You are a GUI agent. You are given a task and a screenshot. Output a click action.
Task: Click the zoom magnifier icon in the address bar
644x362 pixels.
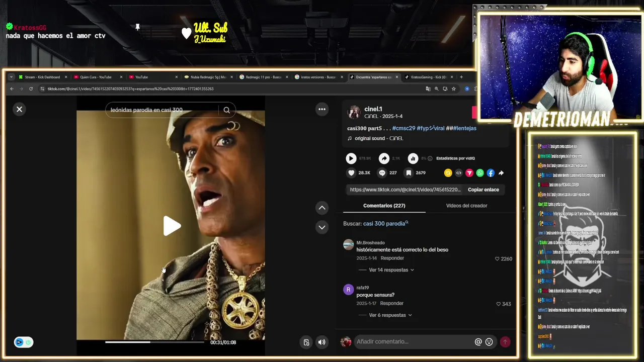pyautogui.click(x=437, y=89)
